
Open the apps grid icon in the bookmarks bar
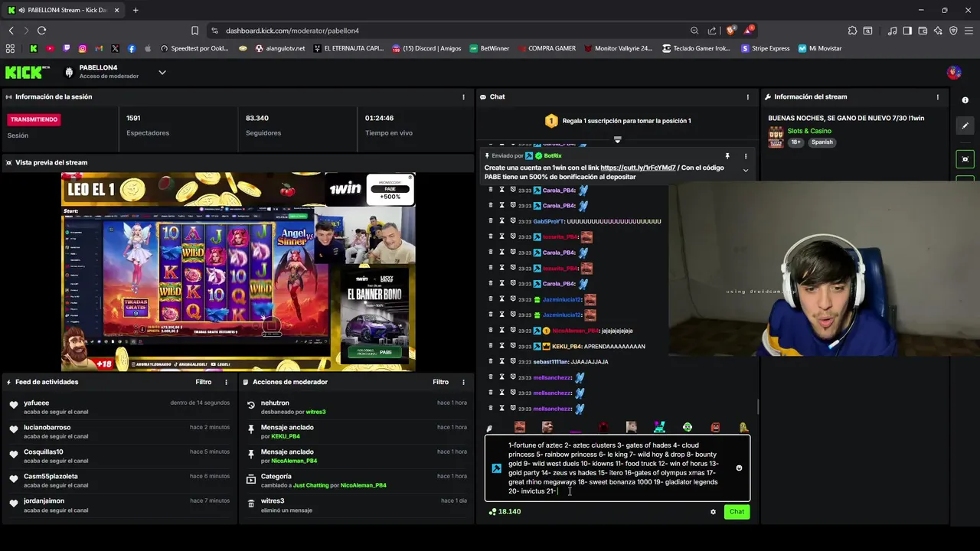(10, 48)
